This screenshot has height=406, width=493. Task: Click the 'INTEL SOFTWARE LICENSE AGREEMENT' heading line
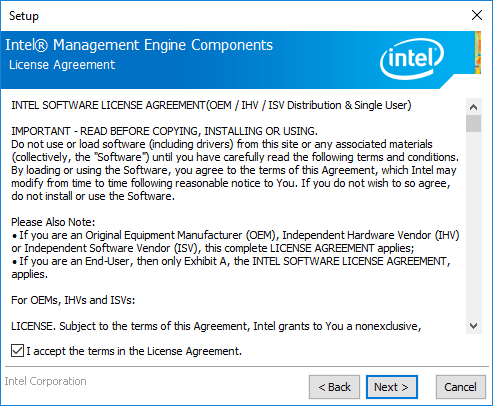point(211,105)
